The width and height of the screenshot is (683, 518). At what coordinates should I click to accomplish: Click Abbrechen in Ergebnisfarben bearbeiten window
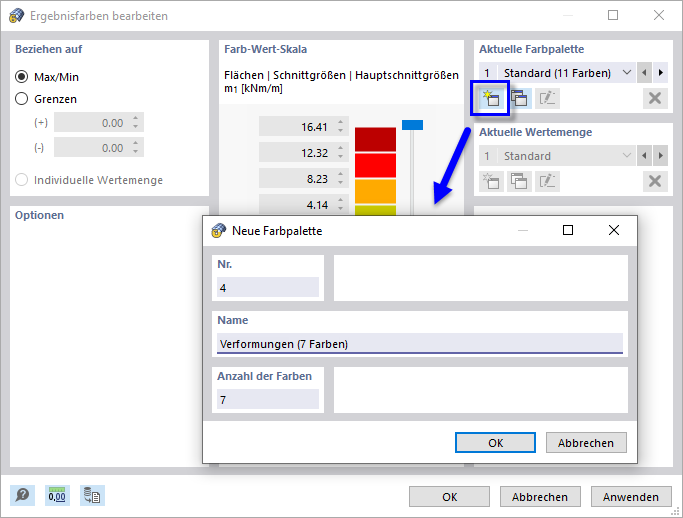(540, 497)
